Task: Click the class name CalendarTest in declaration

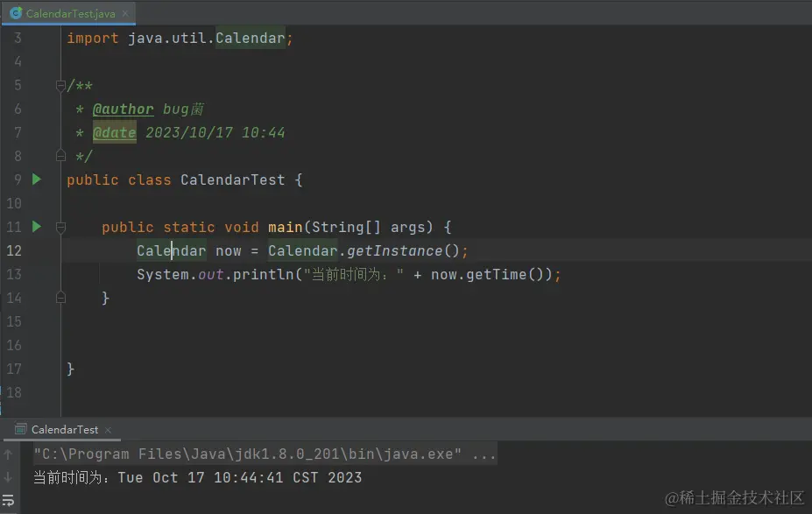Action: click(232, 180)
